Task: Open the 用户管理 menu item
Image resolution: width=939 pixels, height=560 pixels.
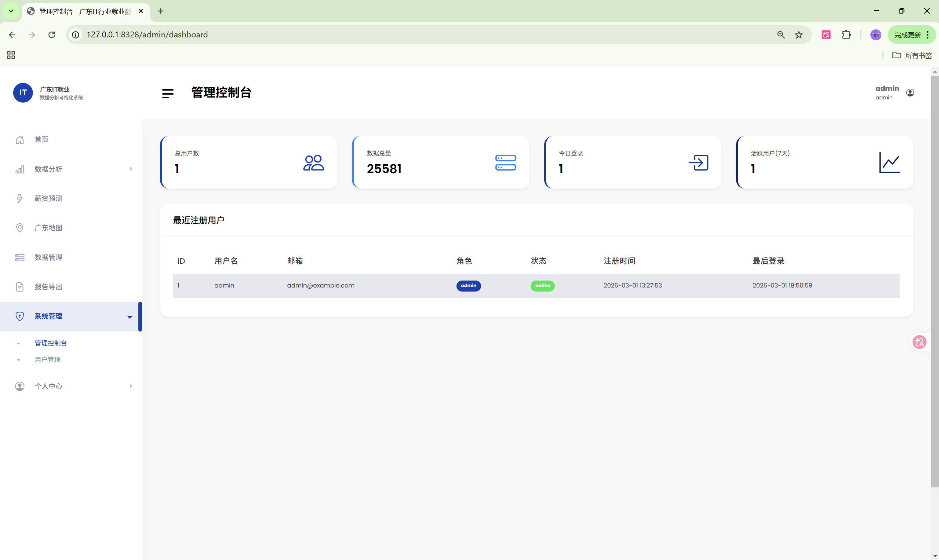Action: 48,359
